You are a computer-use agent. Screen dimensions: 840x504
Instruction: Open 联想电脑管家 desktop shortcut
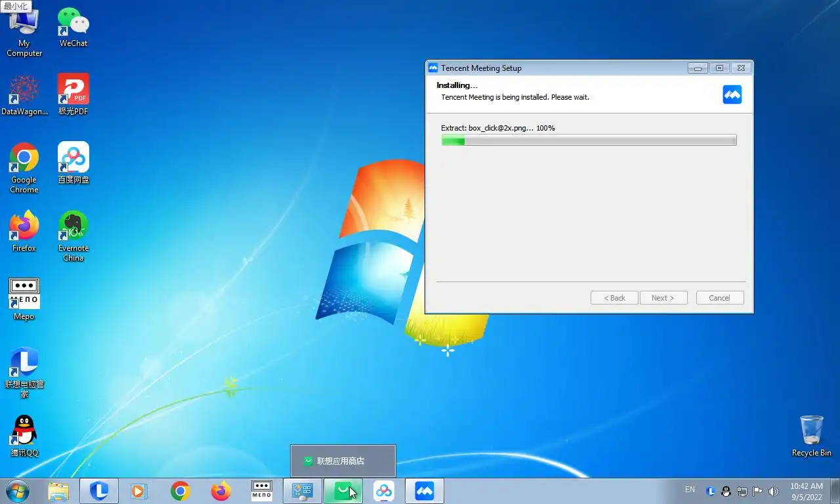click(x=24, y=373)
